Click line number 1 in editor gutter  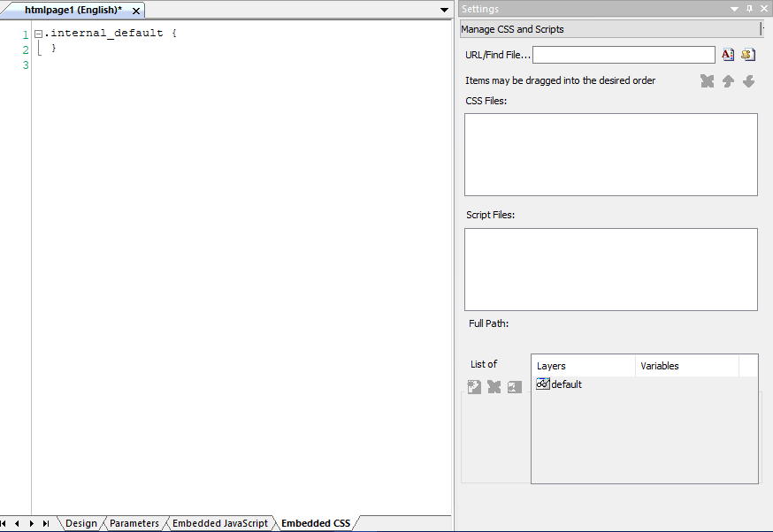(26, 34)
